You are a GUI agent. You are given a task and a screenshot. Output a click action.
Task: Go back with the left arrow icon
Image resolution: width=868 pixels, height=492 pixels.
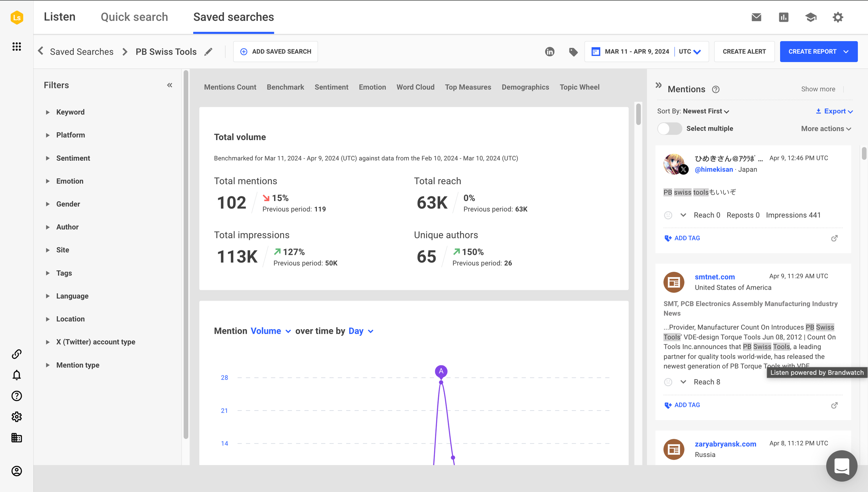pos(40,51)
